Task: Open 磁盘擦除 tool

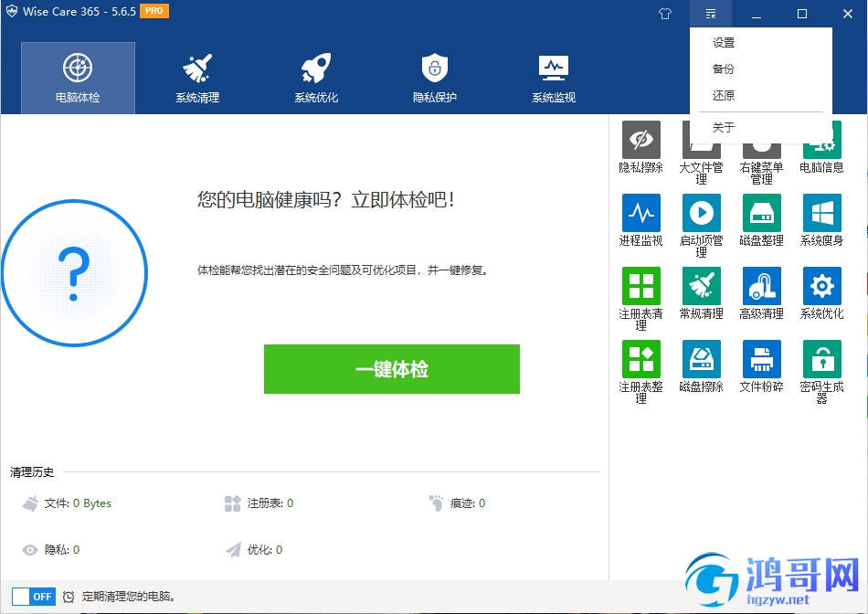Action: (702, 366)
